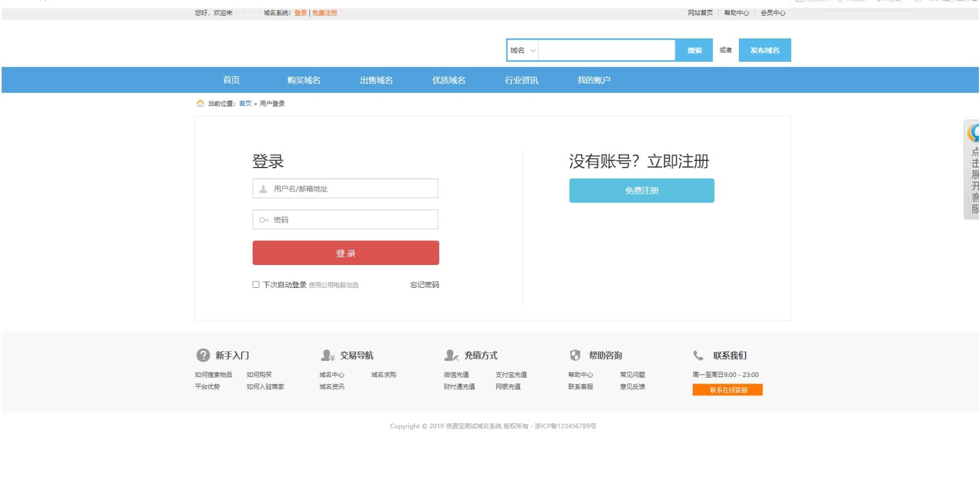980x481 pixels.
Task: Open the 常见问题 footer link
Action: [x=633, y=375]
